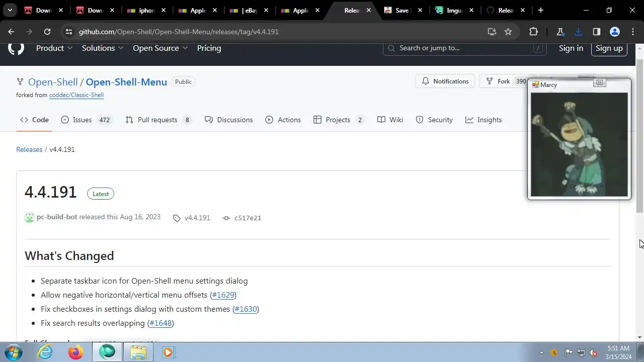Switch to the eBay browser tab
The height and width of the screenshot is (362, 644).
(248, 10)
